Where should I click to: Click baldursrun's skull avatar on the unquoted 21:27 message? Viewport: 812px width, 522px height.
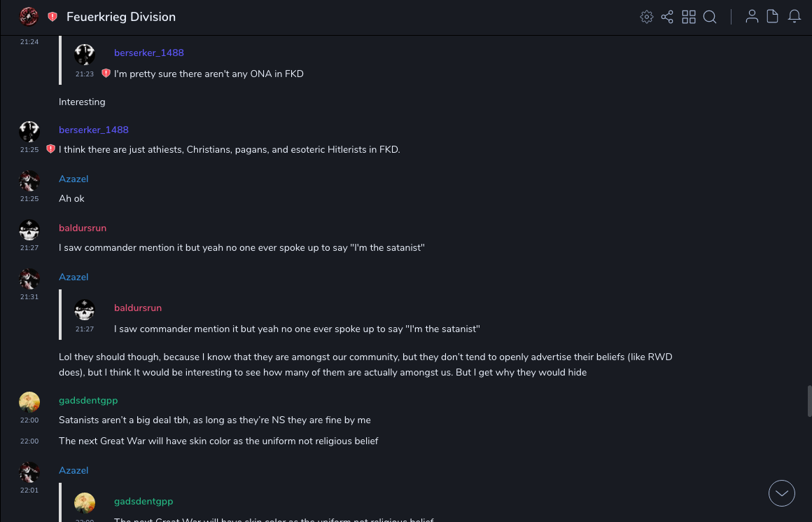click(29, 230)
